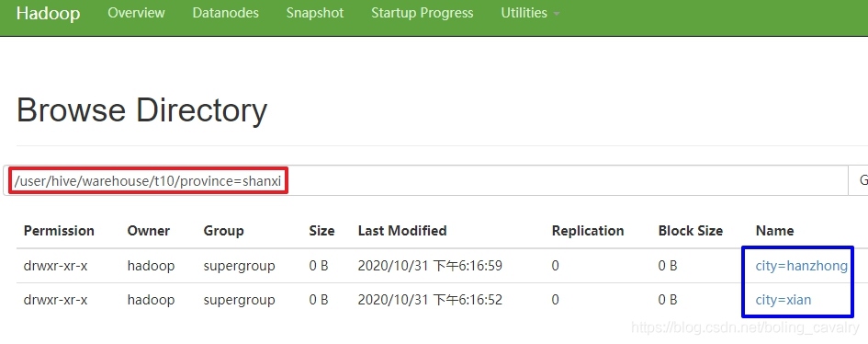Click the Go button beside path field
The height and width of the screenshot is (344, 868).
pyautogui.click(x=859, y=180)
